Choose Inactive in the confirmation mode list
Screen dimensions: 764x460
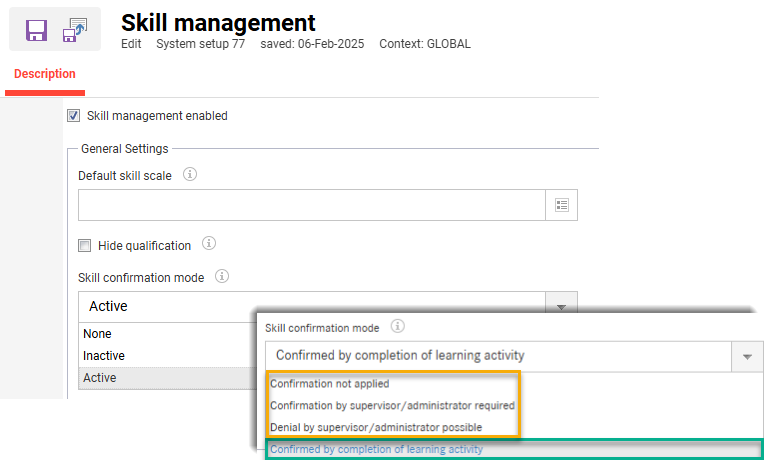click(104, 356)
